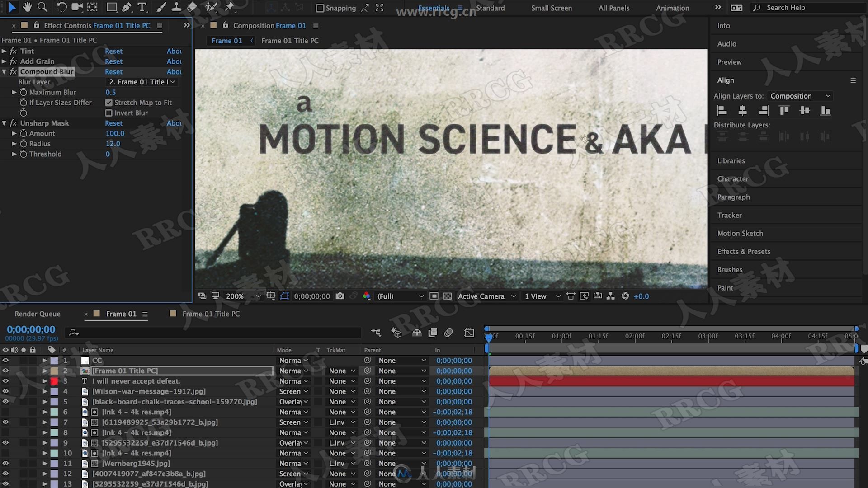The image size is (868, 488).
Task: Select the Pen tool
Action: tap(127, 7)
